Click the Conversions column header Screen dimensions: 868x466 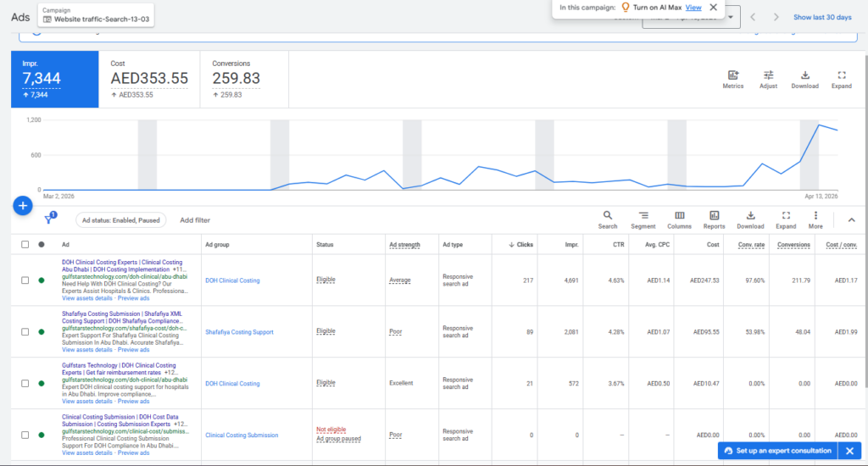[793, 245]
